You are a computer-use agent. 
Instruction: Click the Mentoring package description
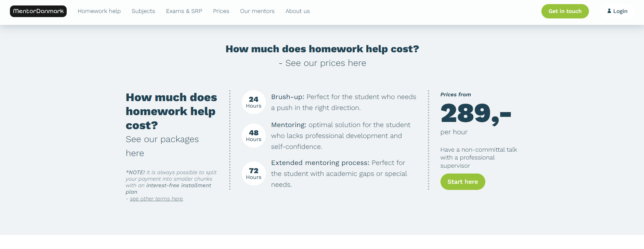pyautogui.click(x=341, y=136)
